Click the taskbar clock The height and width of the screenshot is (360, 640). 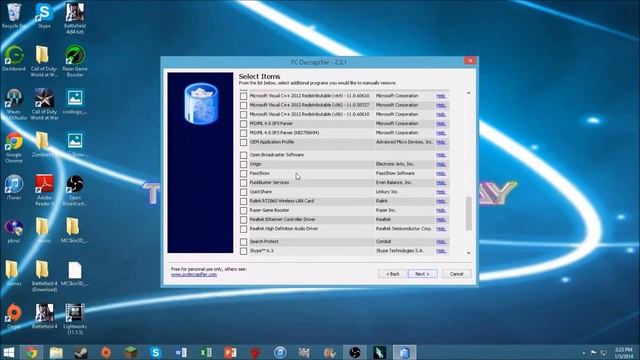pyautogui.click(x=623, y=353)
